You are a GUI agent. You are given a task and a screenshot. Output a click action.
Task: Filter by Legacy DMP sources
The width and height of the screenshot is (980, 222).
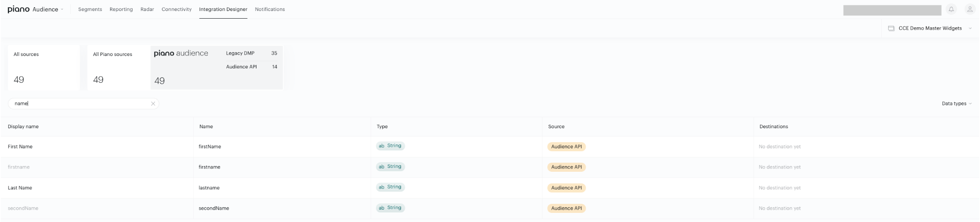pos(252,53)
